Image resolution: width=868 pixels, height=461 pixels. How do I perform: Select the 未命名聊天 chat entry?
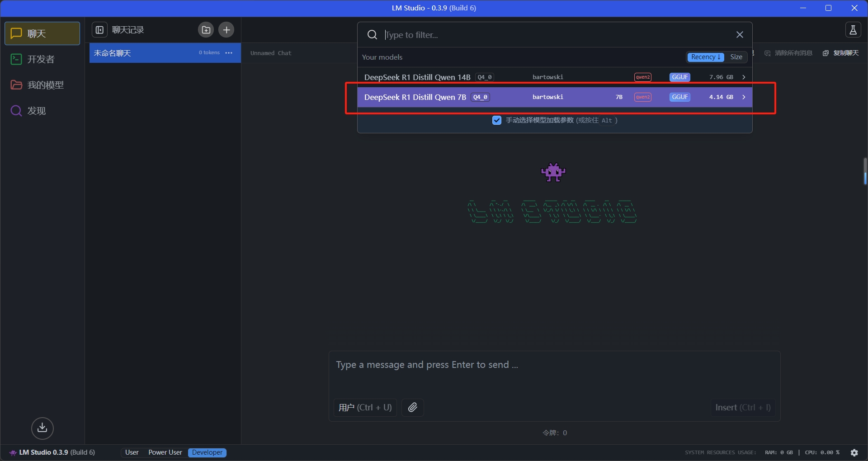point(165,53)
